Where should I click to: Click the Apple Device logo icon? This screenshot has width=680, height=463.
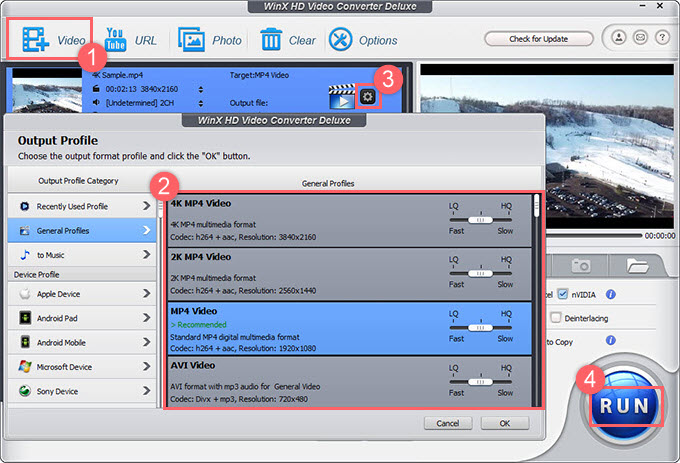[25, 294]
